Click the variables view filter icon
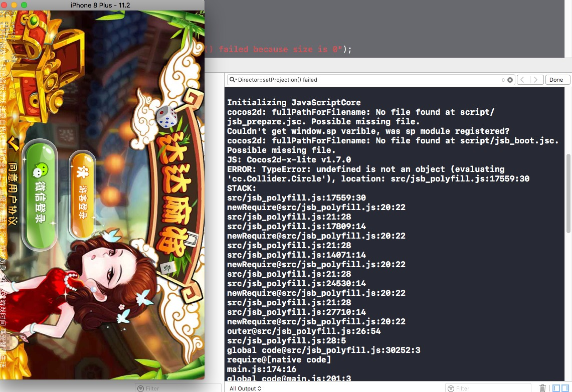The image size is (572, 392). 140,388
